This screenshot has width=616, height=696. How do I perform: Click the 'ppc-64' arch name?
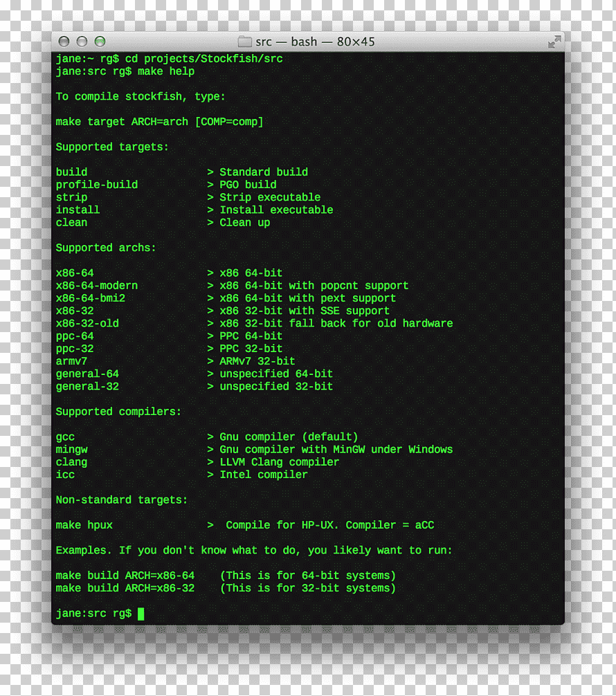click(74, 336)
